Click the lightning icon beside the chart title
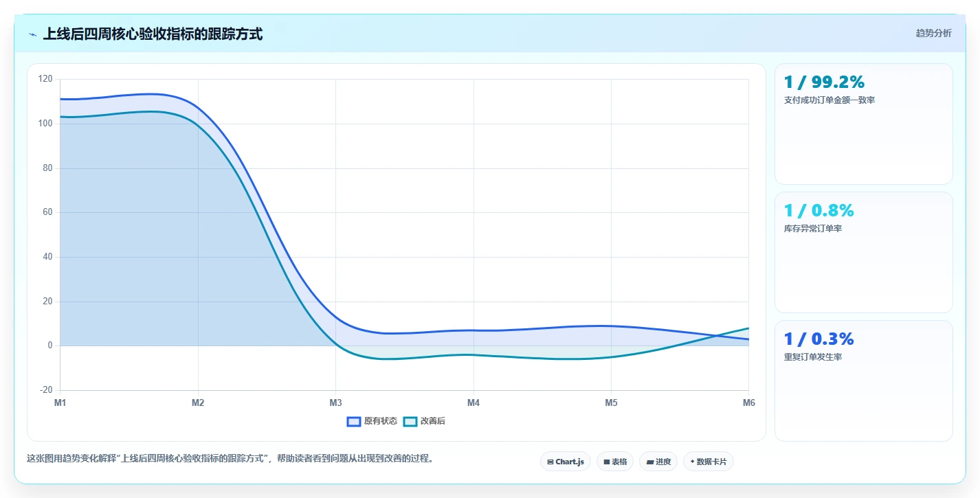This screenshot has width=980, height=498. click(x=33, y=34)
